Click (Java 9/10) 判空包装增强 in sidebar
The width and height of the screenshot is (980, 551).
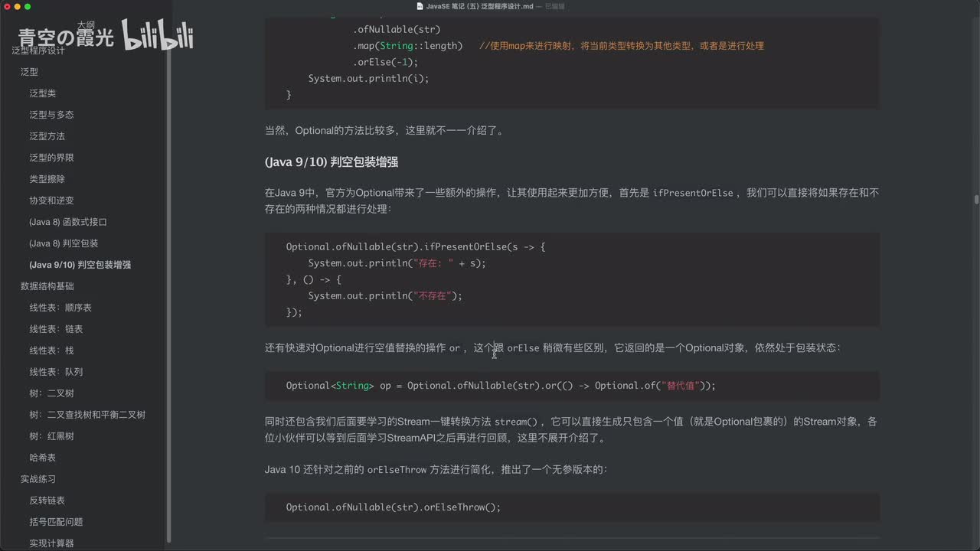(80, 265)
